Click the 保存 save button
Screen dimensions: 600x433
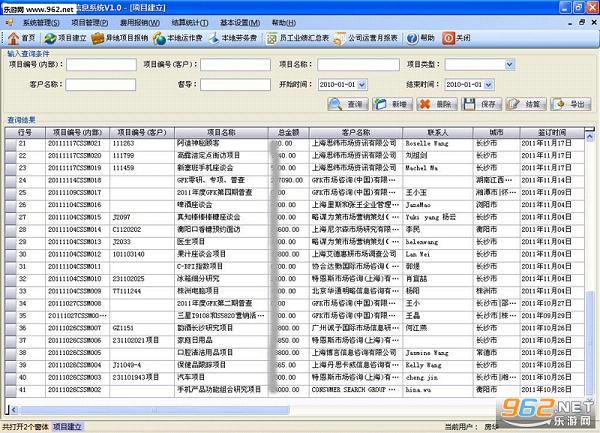(481, 104)
